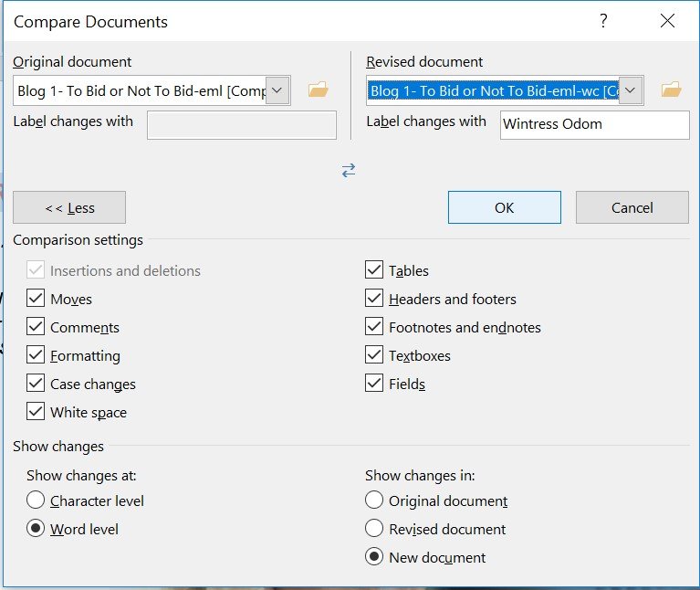Expand the Original document dropdown
Image resolution: width=700 pixels, height=590 pixels.
coord(279,90)
